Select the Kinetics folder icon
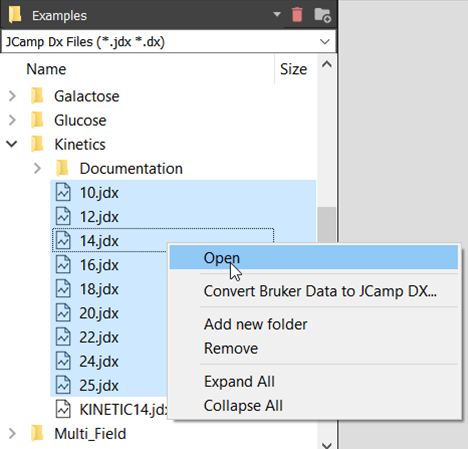The width and height of the screenshot is (468, 449). (37, 144)
